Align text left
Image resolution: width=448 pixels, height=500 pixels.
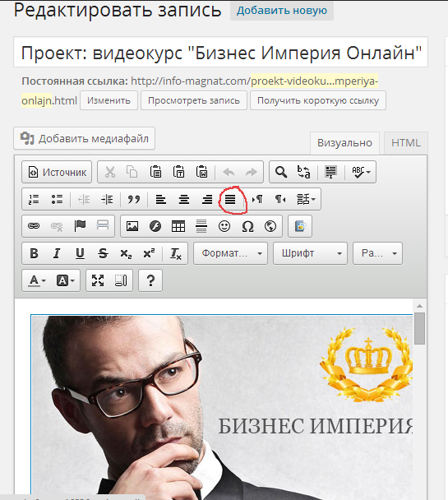tap(161, 199)
